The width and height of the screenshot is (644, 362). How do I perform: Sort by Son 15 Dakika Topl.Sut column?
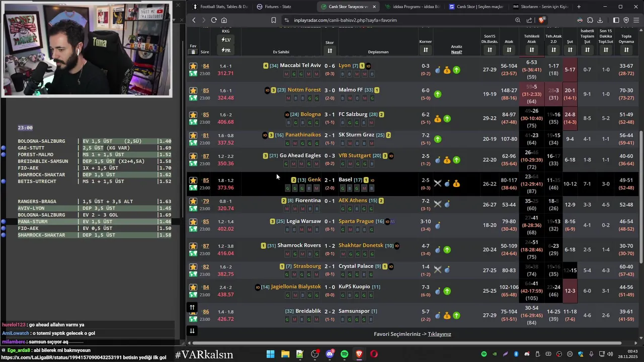[606, 50]
